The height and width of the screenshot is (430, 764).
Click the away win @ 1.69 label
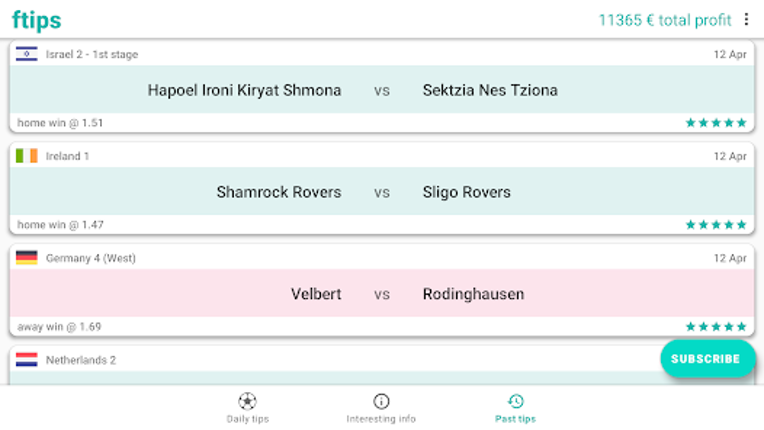click(59, 327)
